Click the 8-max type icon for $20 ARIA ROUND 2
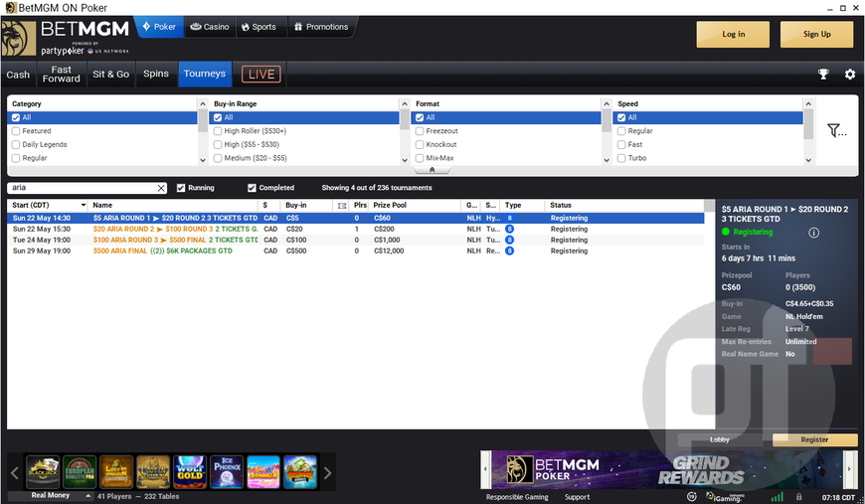Screen dimensions: 865x504 pos(510,229)
